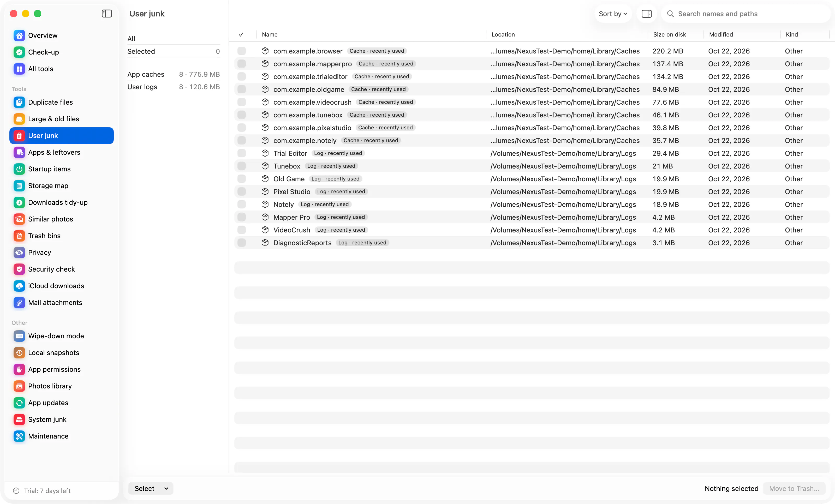Select the com.example.notely cache row
This screenshot has width=835, height=504.
(x=532, y=140)
